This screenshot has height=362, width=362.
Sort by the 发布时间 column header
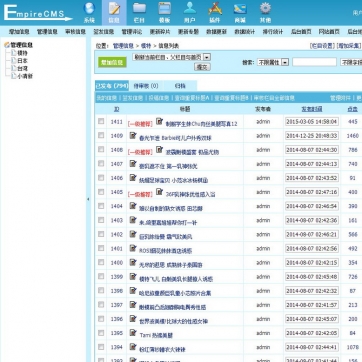coord(312,109)
